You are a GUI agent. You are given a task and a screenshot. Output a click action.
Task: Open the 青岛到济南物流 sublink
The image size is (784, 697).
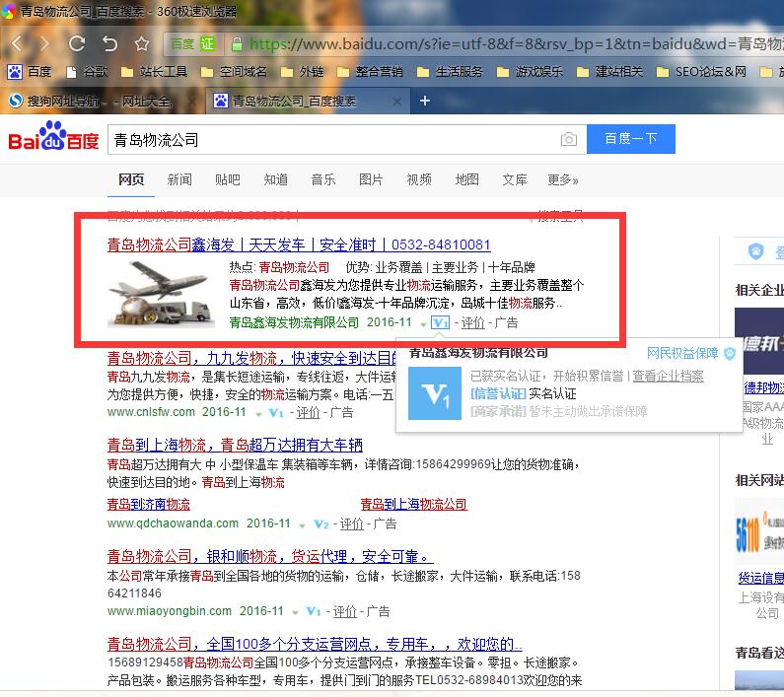pos(149,504)
